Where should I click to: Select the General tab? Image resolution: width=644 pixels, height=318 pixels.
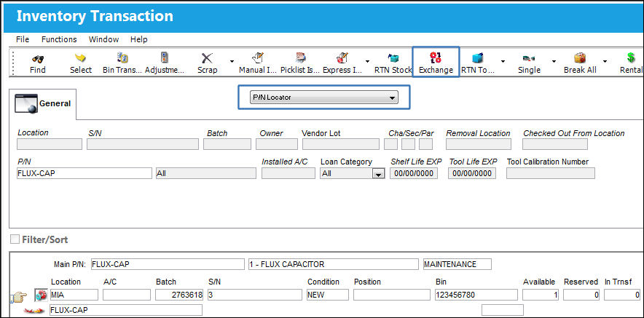click(x=43, y=103)
